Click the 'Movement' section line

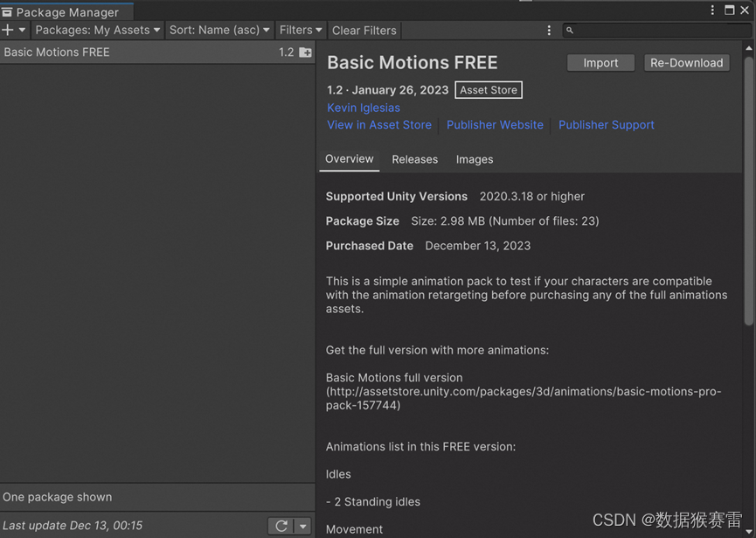(354, 529)
